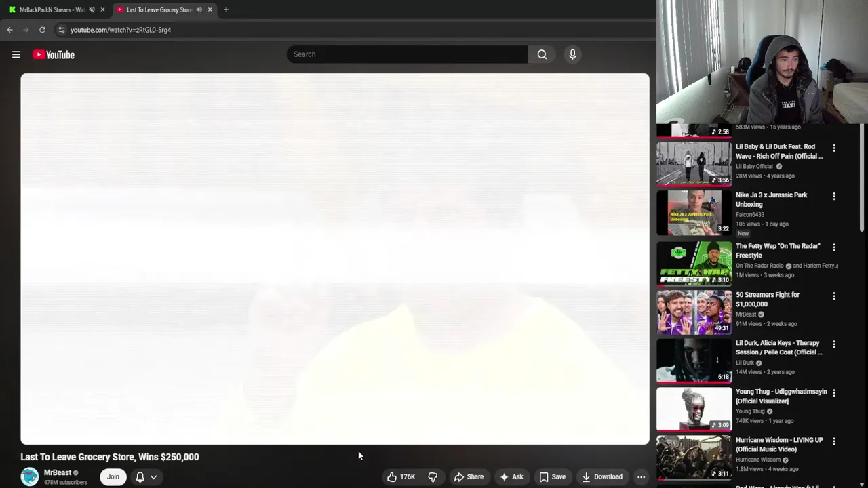Click the YouTube search input field
Image resolution: width=868 pixels, height=488 pixels.
(x=407, y=54)
